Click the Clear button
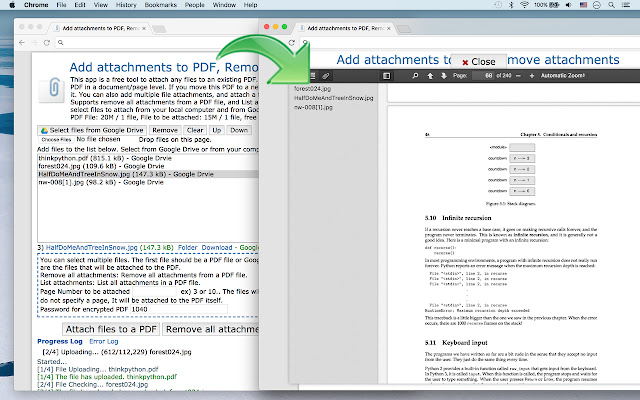 tap(195, 130)
